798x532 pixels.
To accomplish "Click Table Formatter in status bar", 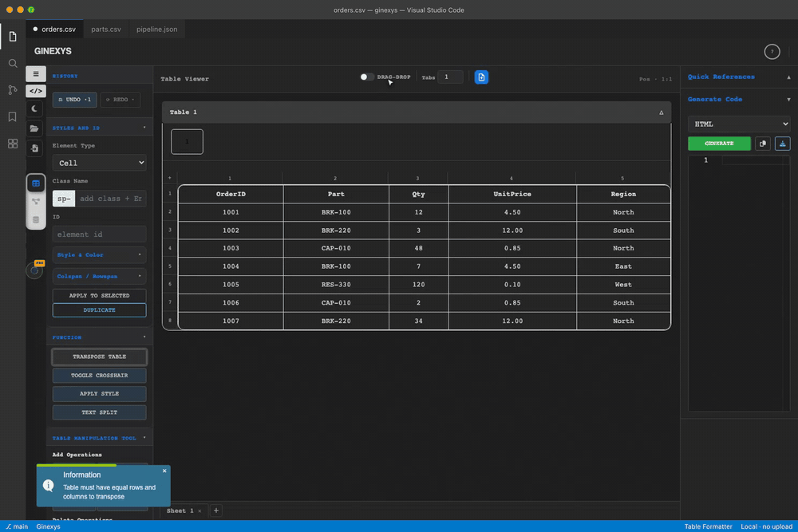I will (x=708, y=526).
